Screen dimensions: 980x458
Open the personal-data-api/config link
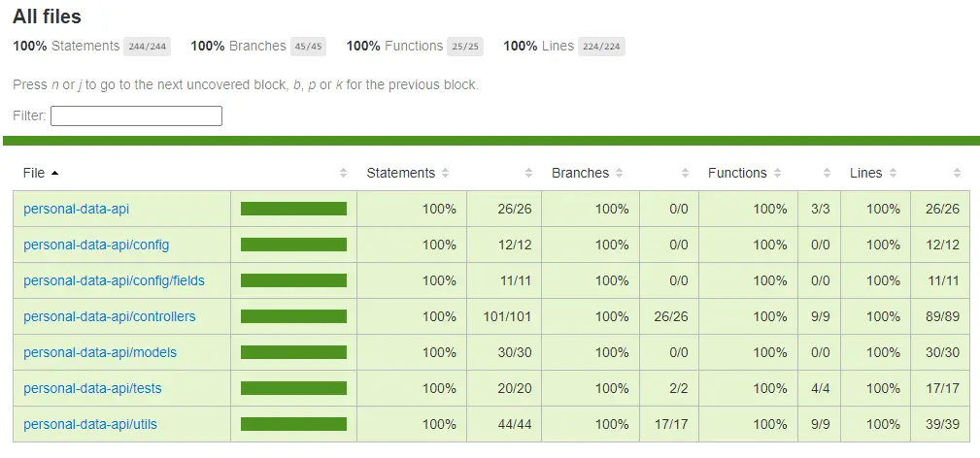coord(96,245)
